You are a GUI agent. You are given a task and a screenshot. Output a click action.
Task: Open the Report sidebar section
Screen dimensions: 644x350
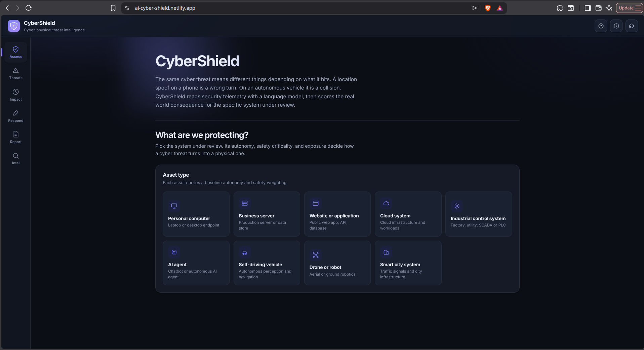[16, 137]
